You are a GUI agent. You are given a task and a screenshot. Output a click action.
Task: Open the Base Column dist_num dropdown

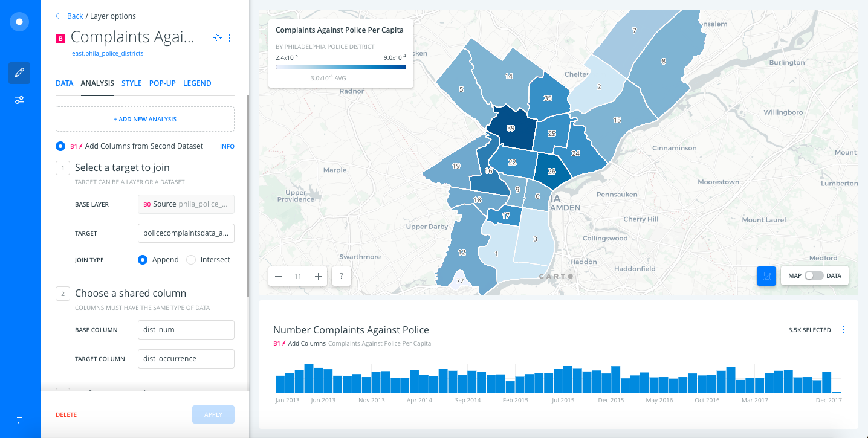click(x=186, y=330)
